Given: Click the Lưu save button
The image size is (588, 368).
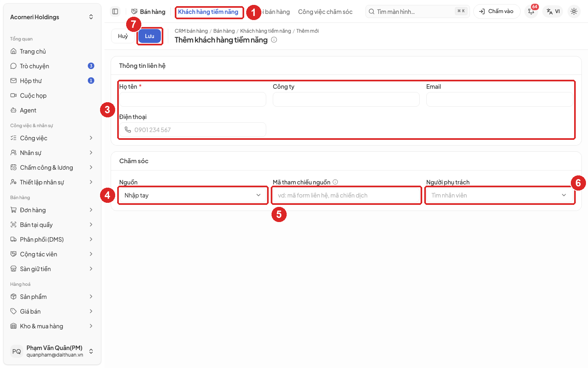Looking at the screenshot, I should click(149, 36).
